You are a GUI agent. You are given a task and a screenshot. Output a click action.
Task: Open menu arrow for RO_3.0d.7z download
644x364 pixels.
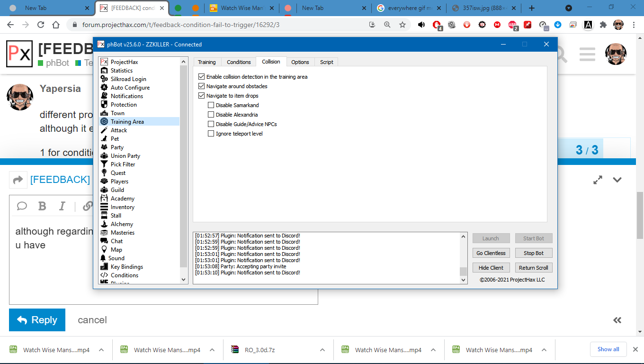[322, 350]
